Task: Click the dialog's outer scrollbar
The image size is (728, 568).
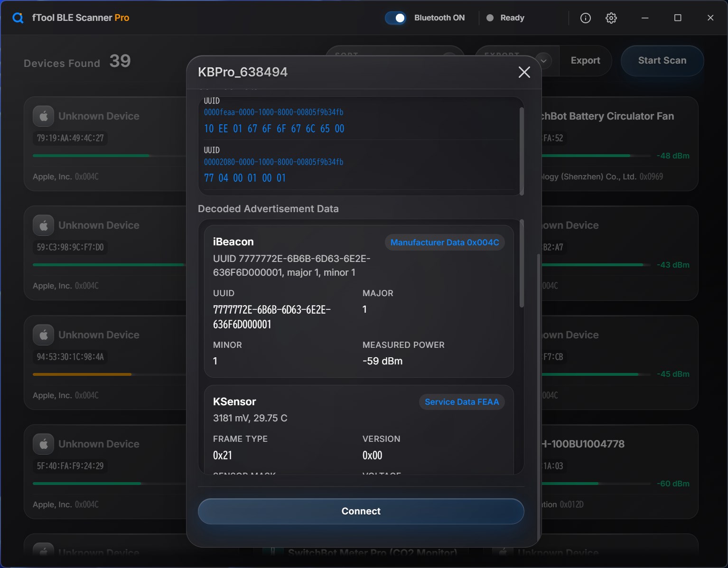Action: (538, 396)
